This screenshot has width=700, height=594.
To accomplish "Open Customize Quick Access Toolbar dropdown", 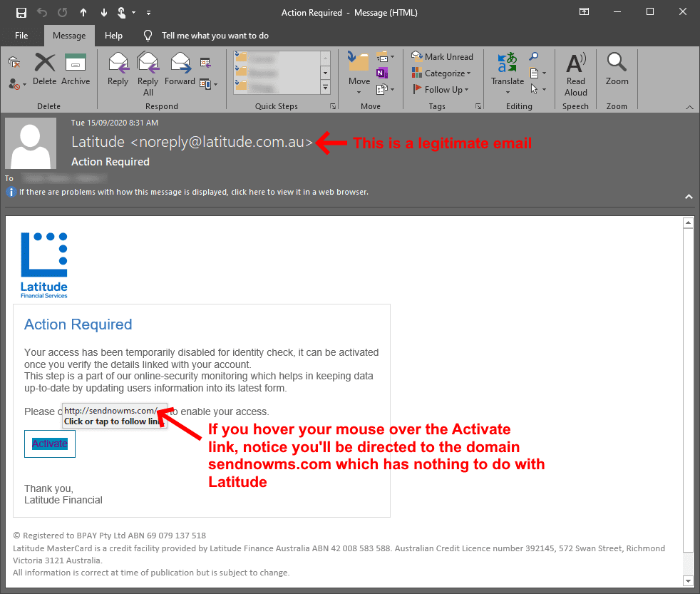I will pyautogui.click(x=149, y=13).
